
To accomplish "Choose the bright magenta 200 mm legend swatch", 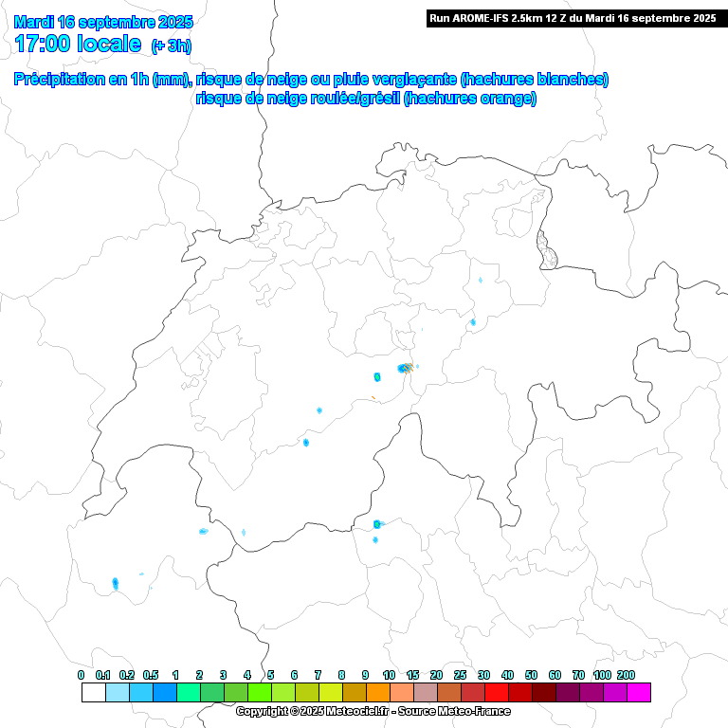I will click(x=638, y=692).
